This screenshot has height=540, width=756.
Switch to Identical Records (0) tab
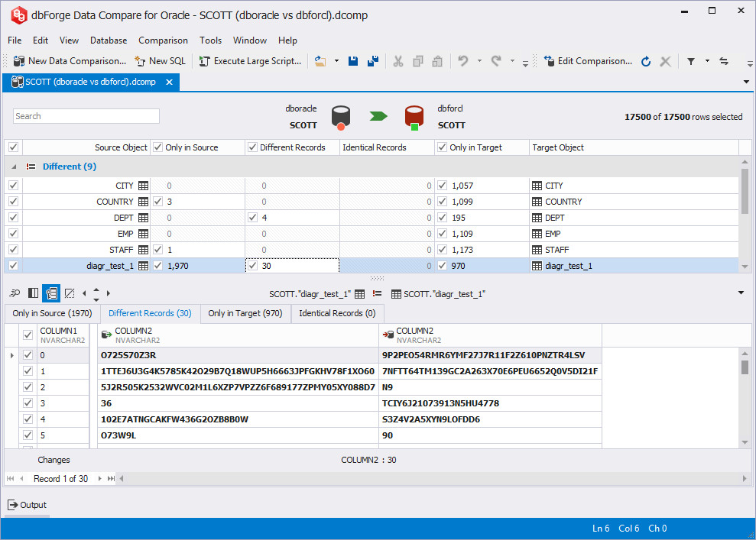pos(337,313)
